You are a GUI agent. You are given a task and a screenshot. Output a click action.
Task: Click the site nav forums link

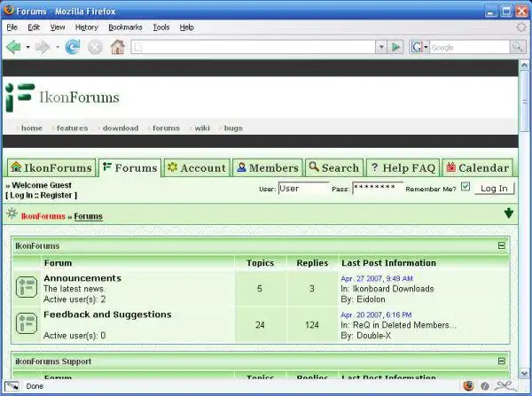pyautogui.click(x=166, y=128)
